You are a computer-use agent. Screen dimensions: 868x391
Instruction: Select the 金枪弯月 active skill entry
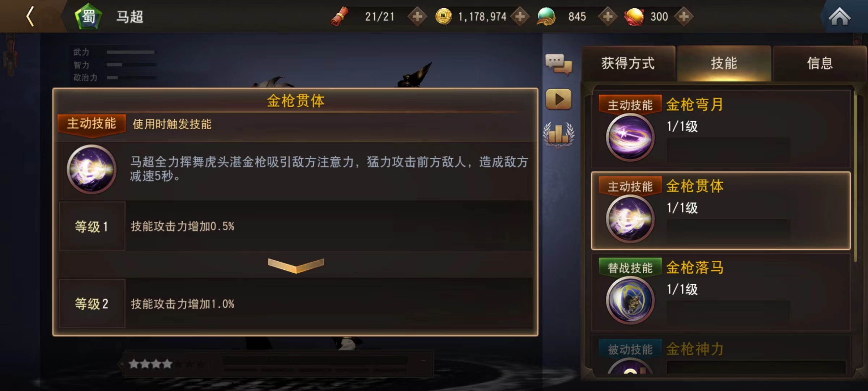click(x=720, y=129)
